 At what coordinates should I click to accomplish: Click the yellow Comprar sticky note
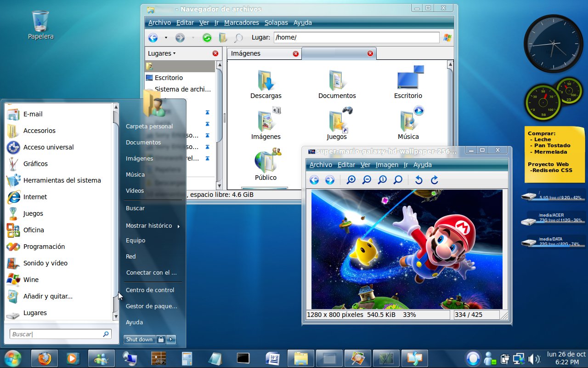click(x=555, y=154)
